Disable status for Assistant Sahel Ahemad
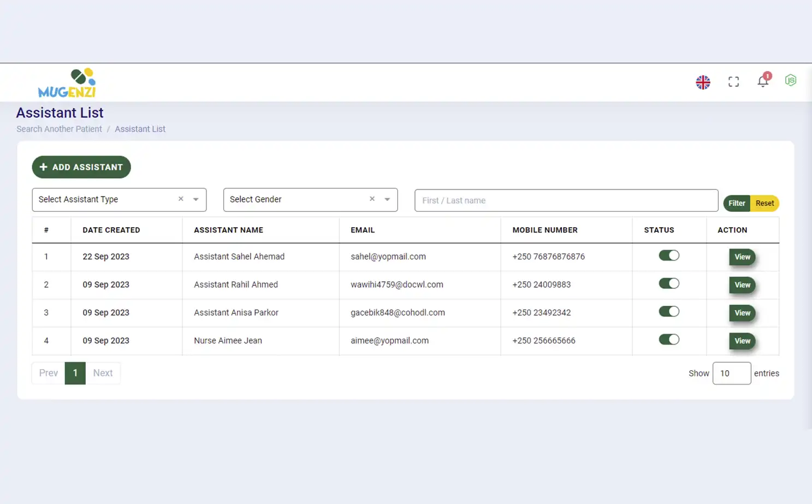The width and height of the screenshot is (812, 504). tap(669, 255)
